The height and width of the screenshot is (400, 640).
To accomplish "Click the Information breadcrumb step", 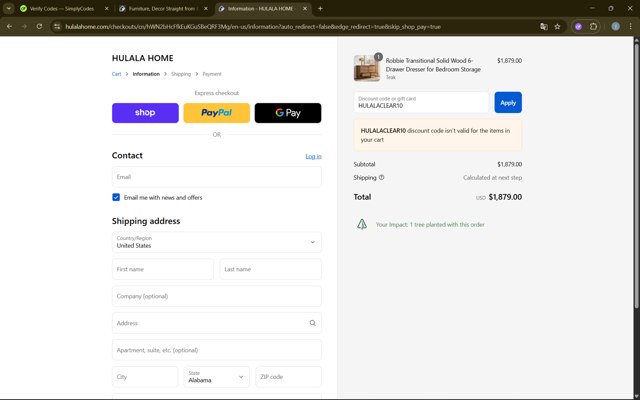I will click(146, 74).
